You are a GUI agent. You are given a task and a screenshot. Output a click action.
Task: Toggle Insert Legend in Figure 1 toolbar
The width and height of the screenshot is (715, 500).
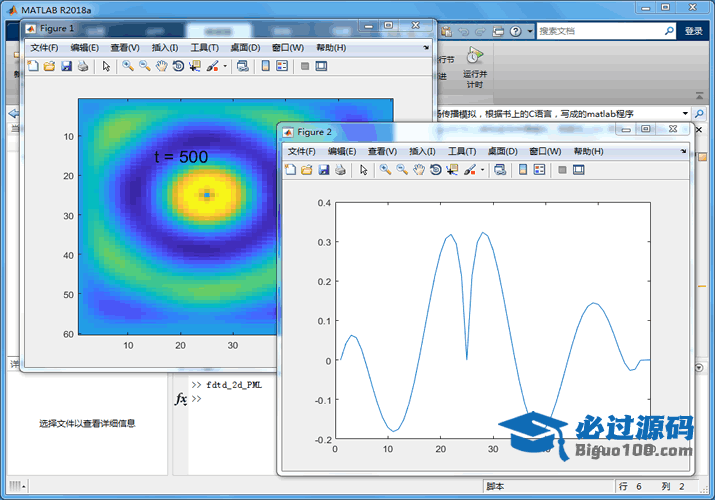(x=282, y=66)
